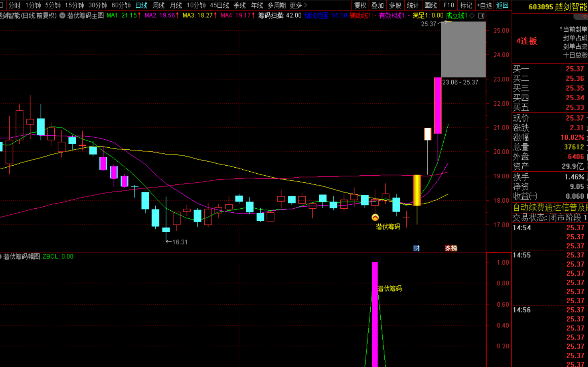This screenshot has width=588, height=367.
Task: Select the 日线 daily period
Action: [141, 5]
